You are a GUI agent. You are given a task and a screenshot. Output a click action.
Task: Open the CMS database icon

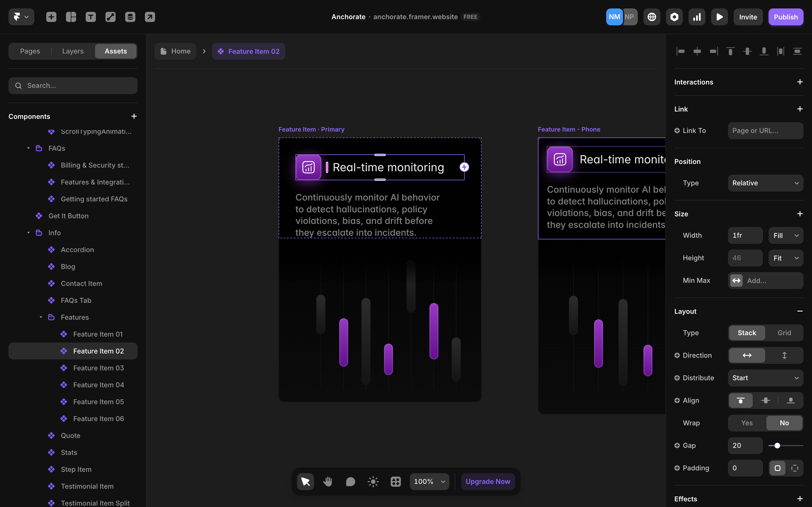pos(130,17)
